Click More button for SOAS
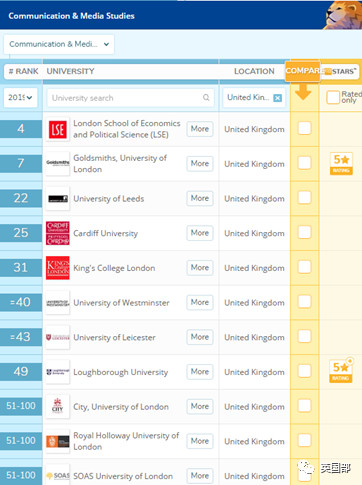 point(200,476)
